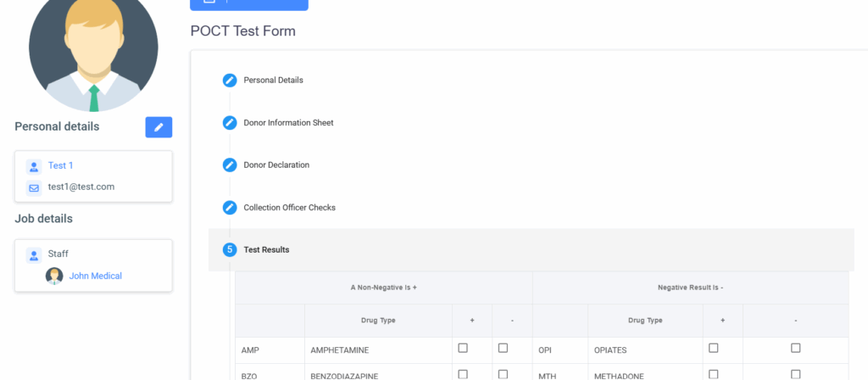The width and height of the screenshot is (868, 380).
Task: Expand the Test Results step 5
Action: 266,250
